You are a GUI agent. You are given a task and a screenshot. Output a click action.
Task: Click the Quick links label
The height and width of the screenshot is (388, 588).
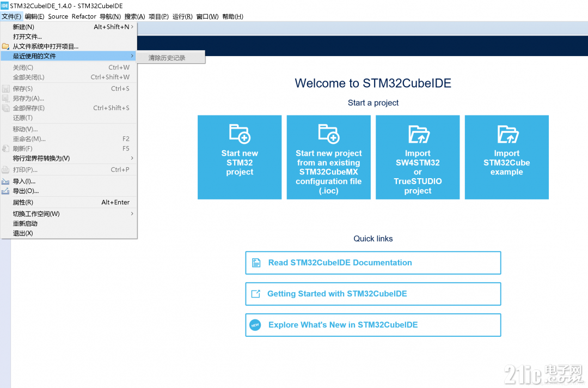pyautogui.click(x=373, y=239)
